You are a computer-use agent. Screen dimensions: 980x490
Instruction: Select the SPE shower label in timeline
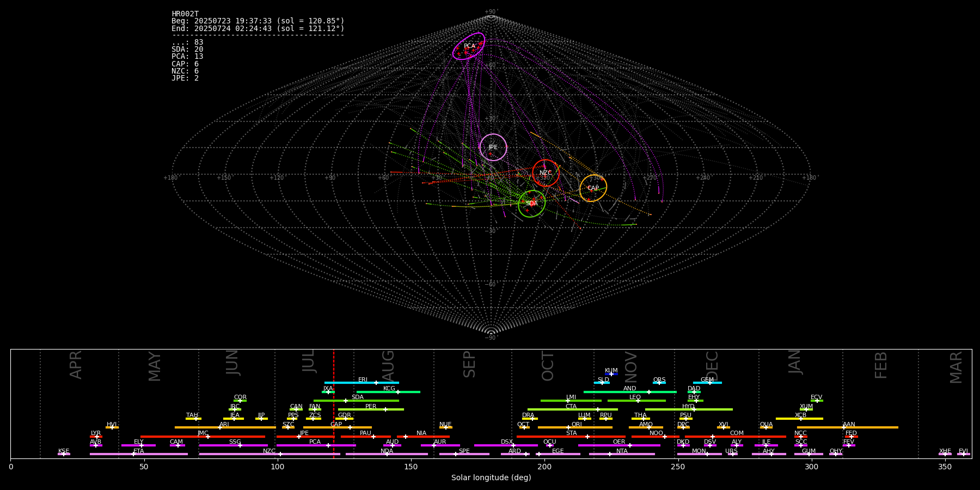click(464, 451)
